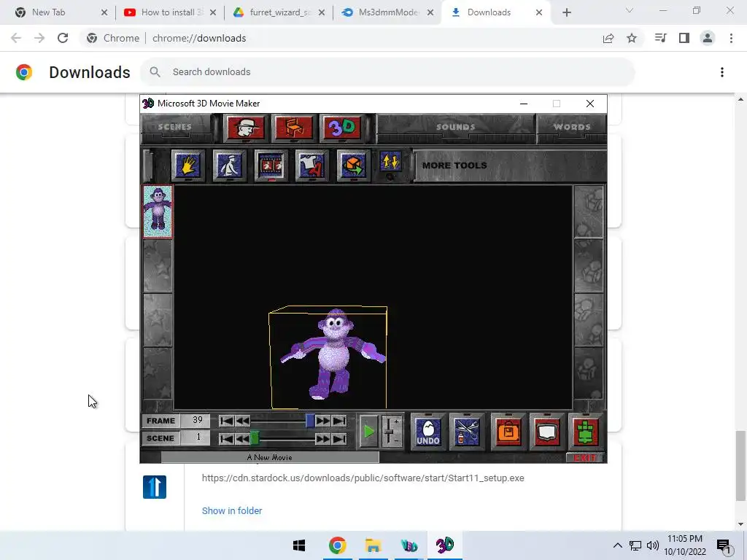Click the green scene slider handle

(x=255, y=438)
